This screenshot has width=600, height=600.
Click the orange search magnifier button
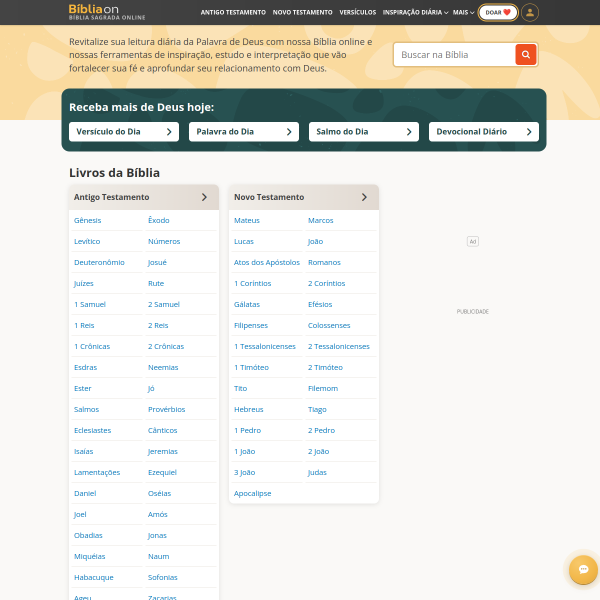pyautogui.click(x=525, y=55)
